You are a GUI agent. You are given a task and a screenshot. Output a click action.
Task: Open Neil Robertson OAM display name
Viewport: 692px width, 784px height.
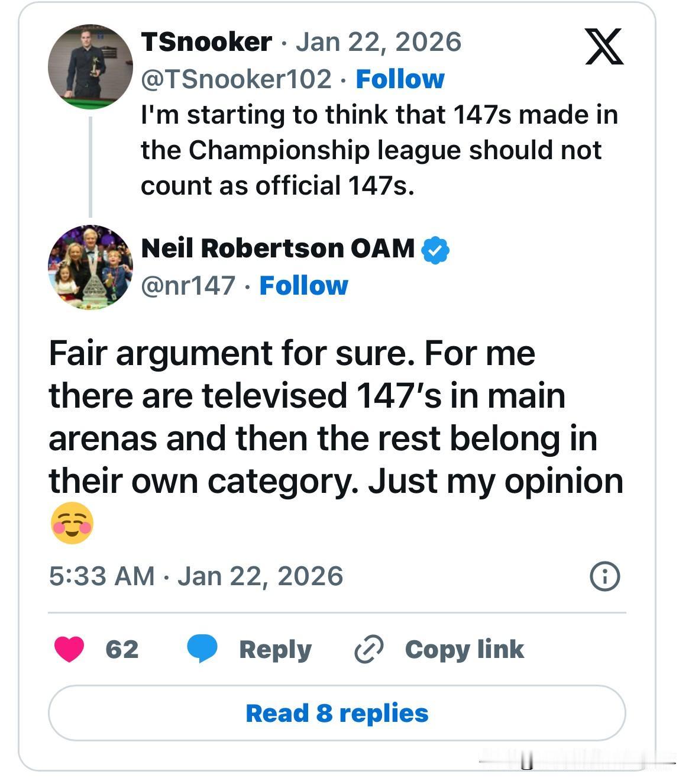[278, 249]
